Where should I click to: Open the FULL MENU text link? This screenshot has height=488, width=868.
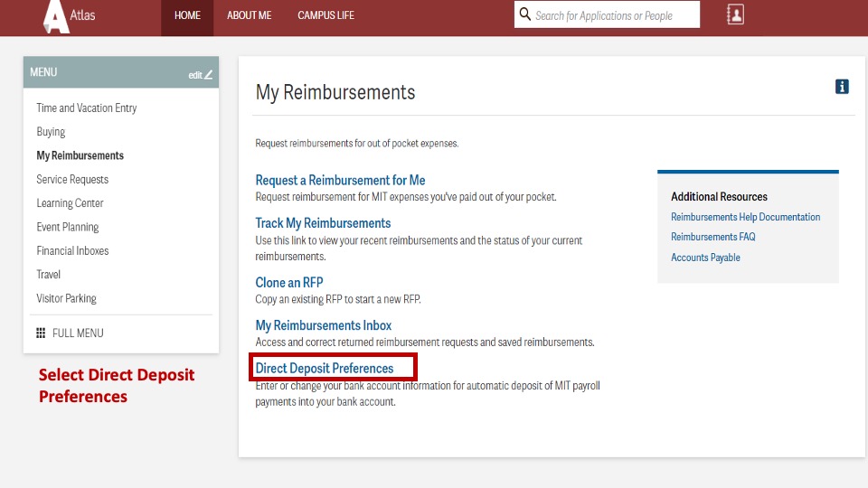pyautogui.click(x=78, y=333)
